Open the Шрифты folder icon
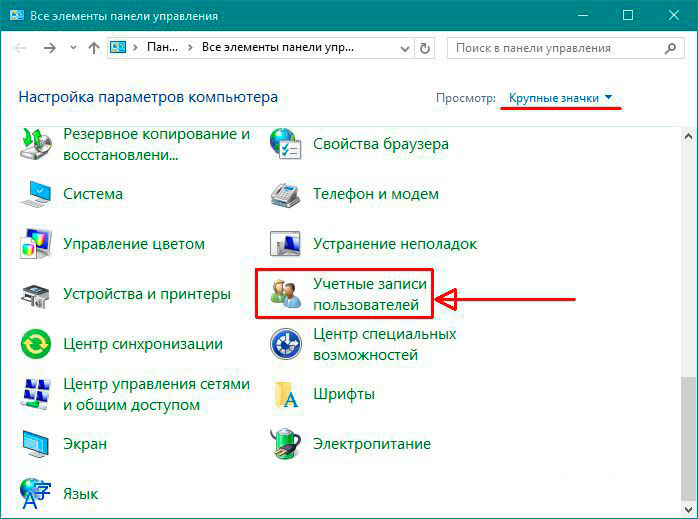The width and height of the screenshot is (698, 519). click(x=287, y=394)
